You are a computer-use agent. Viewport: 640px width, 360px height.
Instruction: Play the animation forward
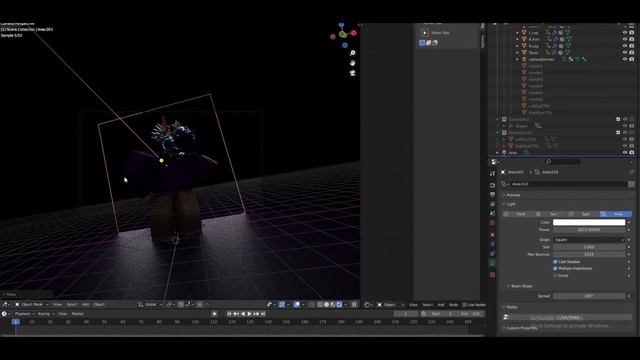[x=249, y=314]
